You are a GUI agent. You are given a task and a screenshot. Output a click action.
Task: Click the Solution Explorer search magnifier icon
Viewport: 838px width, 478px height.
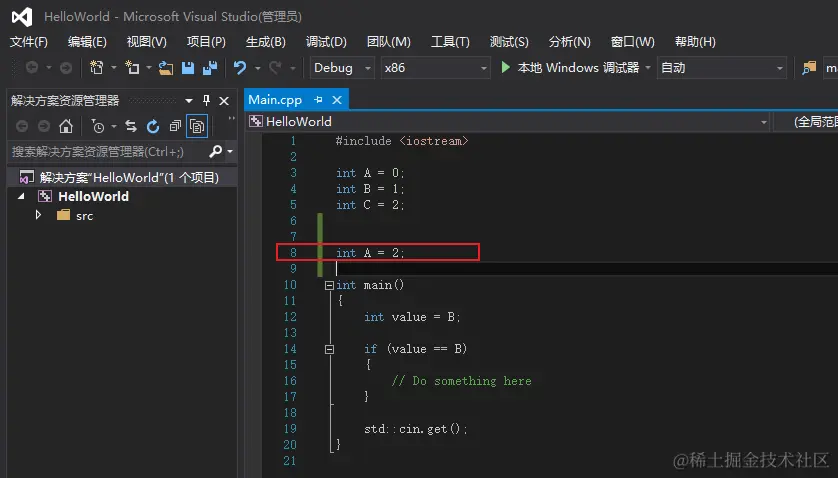click(x=215, y=152)
